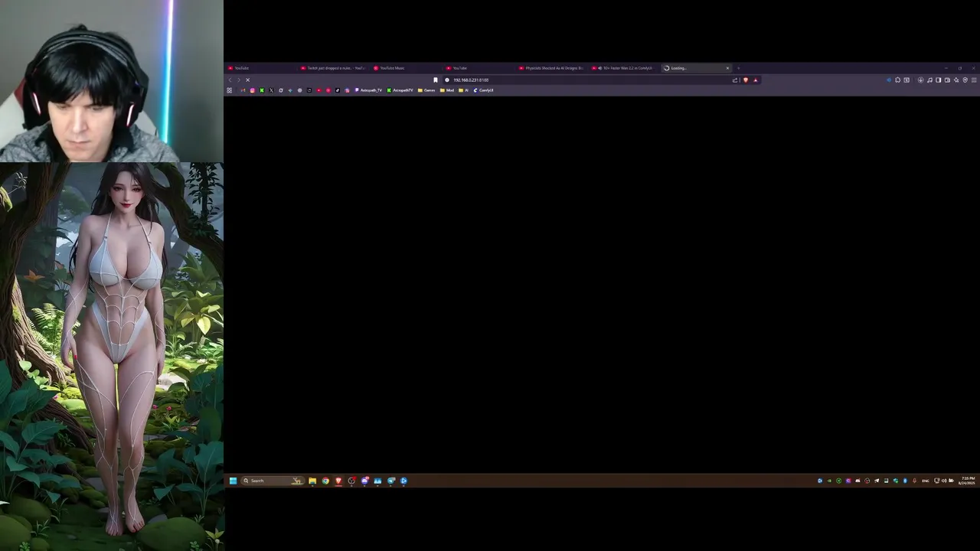The width and height of the screenshot is (980, 551).
Task: Open the Windows Start menu
Action: pos(233,481)
